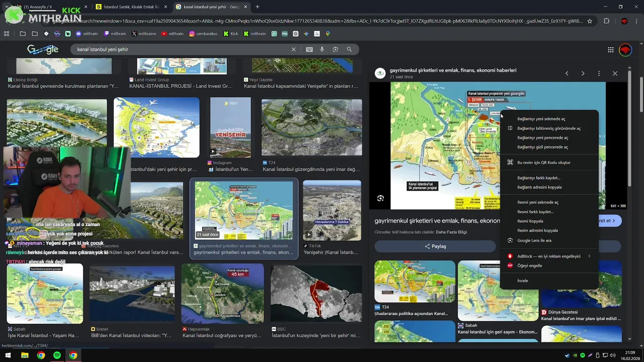
Task: Open the Land Invest Group result title
Action: (x=181, y=86)
